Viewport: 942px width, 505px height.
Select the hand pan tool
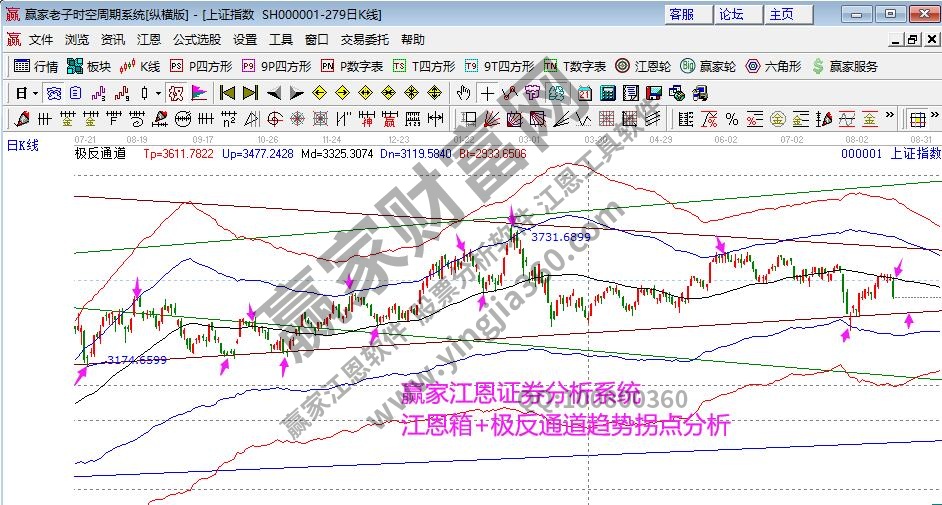(463, 93)
